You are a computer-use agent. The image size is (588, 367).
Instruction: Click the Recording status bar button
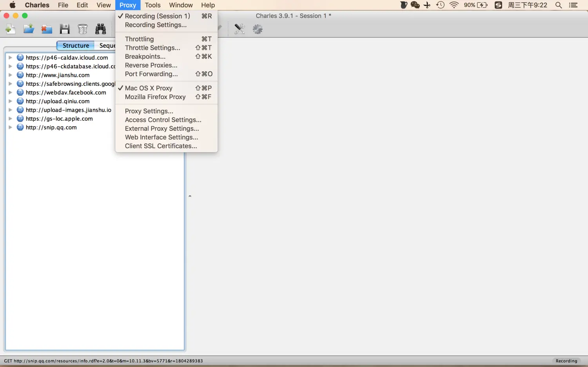[566, 361]
